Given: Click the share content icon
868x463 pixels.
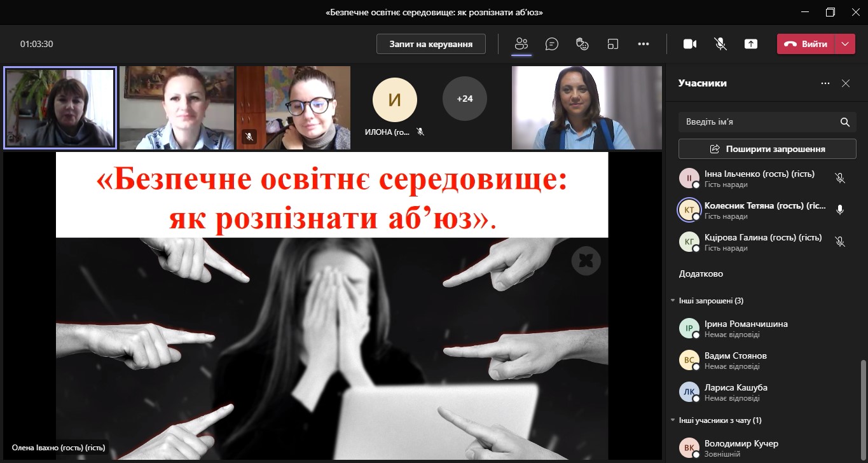Looking at the screenshot, I should coord(751,44).
